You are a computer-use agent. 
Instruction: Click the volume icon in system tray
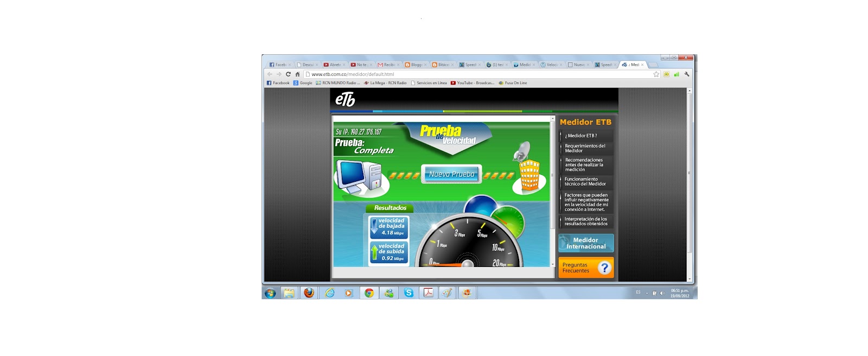point(662,293)
